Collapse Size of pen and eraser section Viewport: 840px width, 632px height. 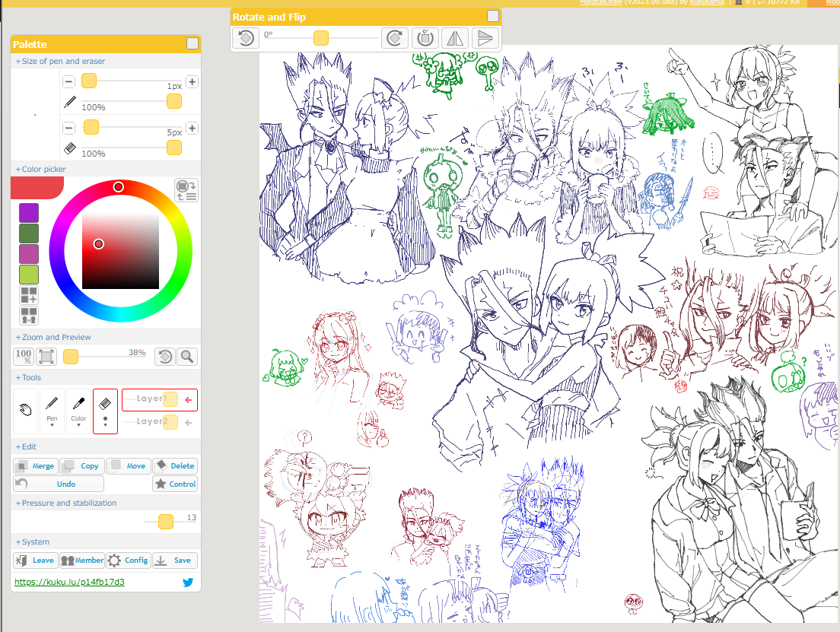[x=61, y=61]
